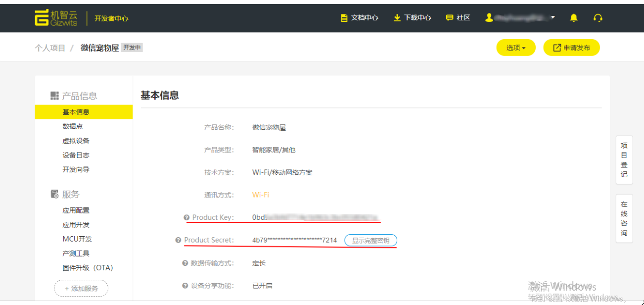Click help icon beside 数据传输方式
644x305 pixels.
185,263
